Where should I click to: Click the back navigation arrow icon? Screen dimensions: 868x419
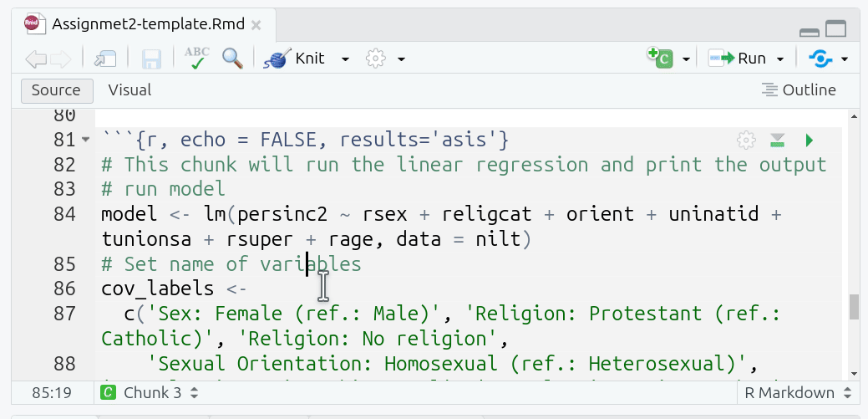pyautogui.click(x=35, y=59)
